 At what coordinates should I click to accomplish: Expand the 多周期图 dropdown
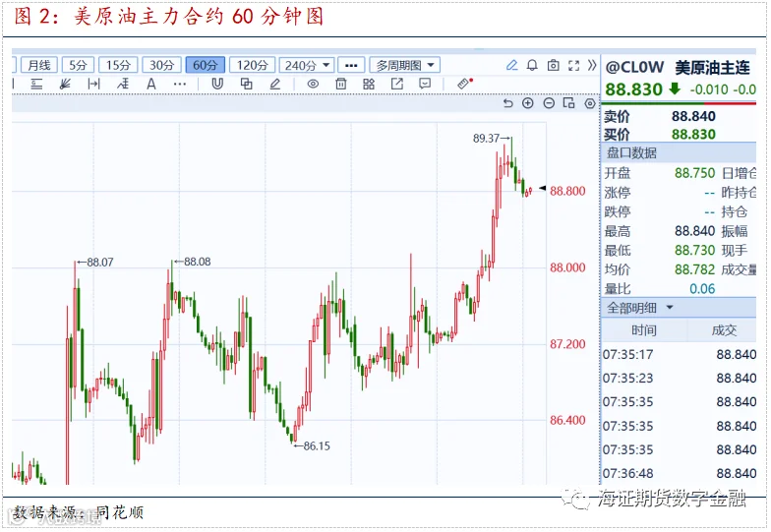[x=405, y=65]
